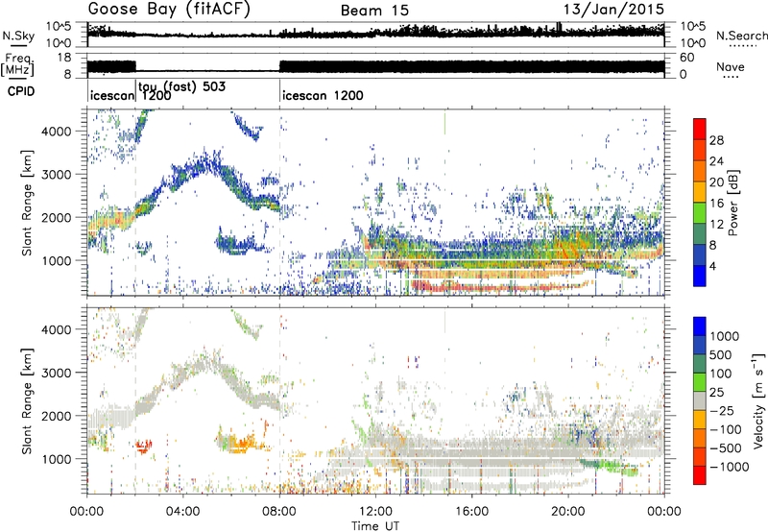The width and height of the screenshot is (768, 532).
Task: Click the 'tau (fast) 503' CPID label
Action: click(x=182, y=87)
